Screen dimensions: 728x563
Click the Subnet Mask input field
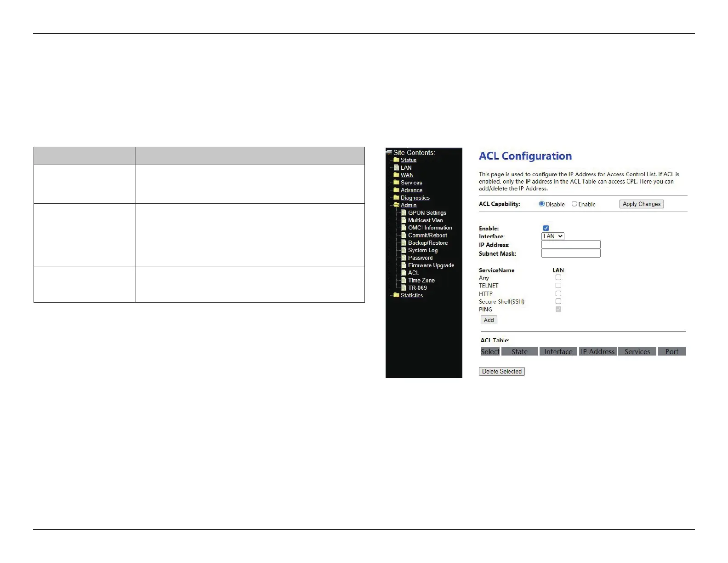coord(571,253)
